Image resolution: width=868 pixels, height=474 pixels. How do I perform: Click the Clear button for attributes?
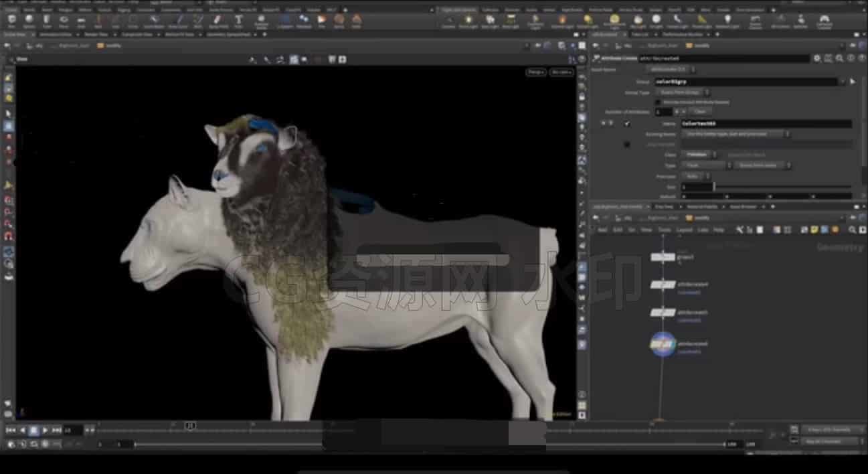[x=700, y=112]
